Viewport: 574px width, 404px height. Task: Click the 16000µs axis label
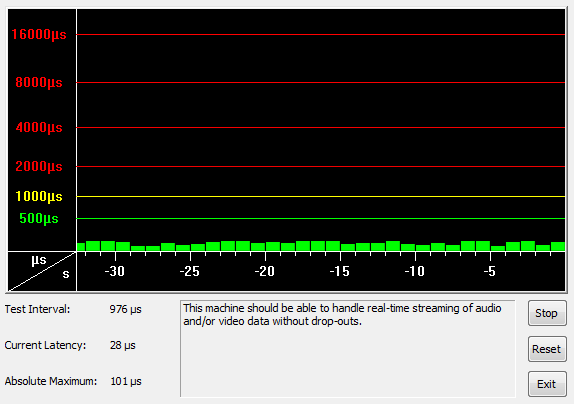click(39, 34)
